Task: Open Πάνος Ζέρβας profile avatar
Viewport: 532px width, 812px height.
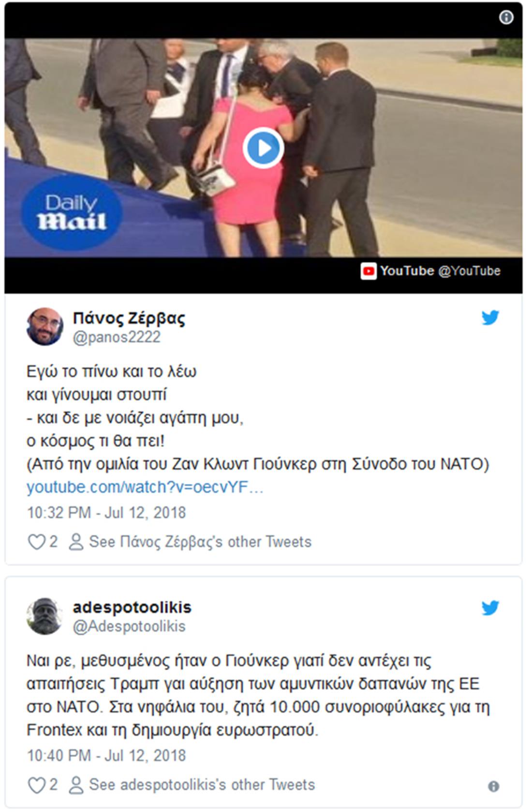Action: (44, 327)
